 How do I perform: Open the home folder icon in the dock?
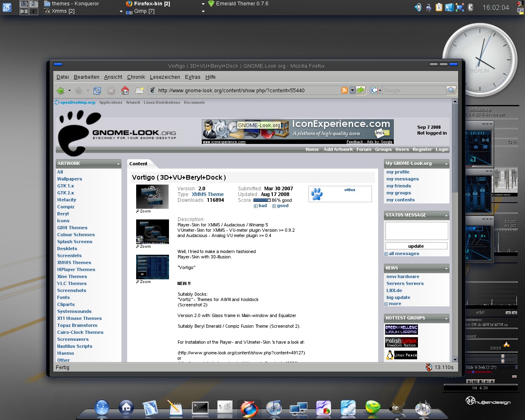coord(126,408)
